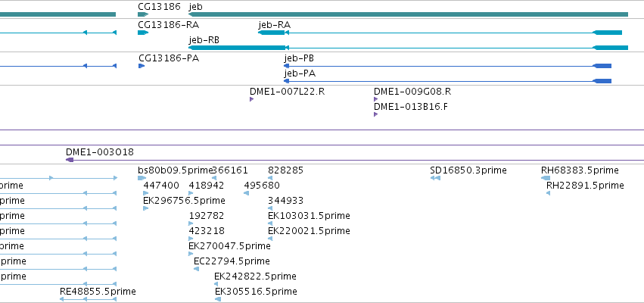
Task: Click the jeb gene bar
Action: 408,14
